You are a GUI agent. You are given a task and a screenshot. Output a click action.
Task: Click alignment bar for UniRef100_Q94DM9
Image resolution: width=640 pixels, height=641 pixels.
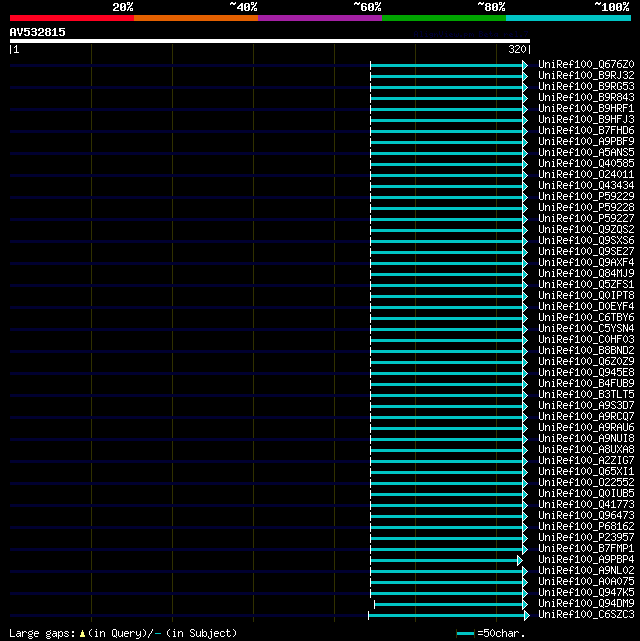pos(451,605)
